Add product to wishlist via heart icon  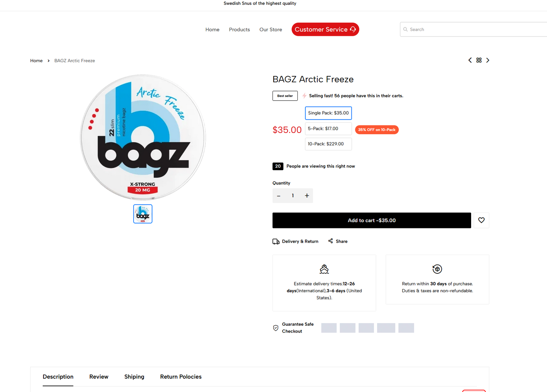click(481, 220)
